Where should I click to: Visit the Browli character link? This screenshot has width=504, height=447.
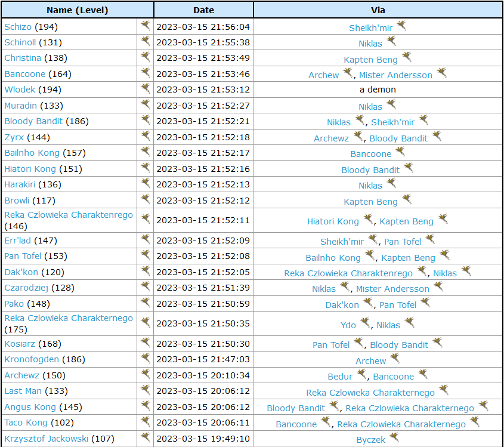17,201
